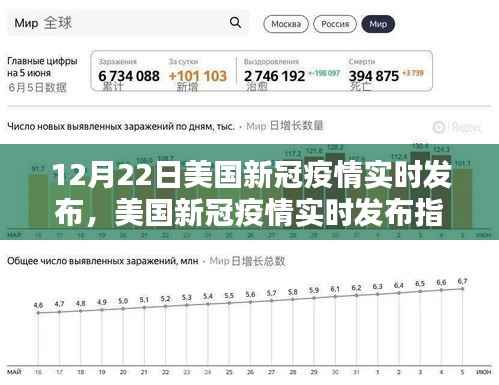499x385 pixels.
Task: Select the Мир region tab
Action: (x=378, y=24)
